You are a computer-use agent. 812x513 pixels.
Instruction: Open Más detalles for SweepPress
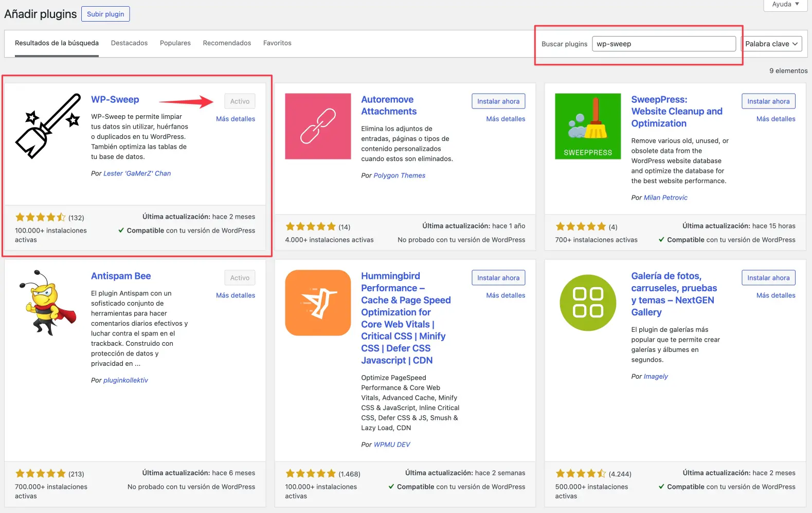775,119
